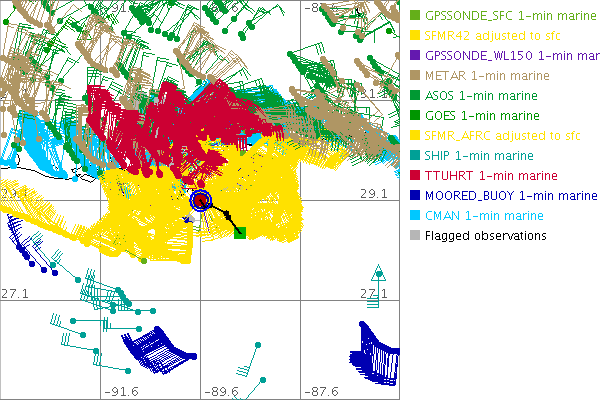The width and height of the screenshot is (600, 400).
Task: Click the CMAN cyan legend swatch
Action: point(415,216)
